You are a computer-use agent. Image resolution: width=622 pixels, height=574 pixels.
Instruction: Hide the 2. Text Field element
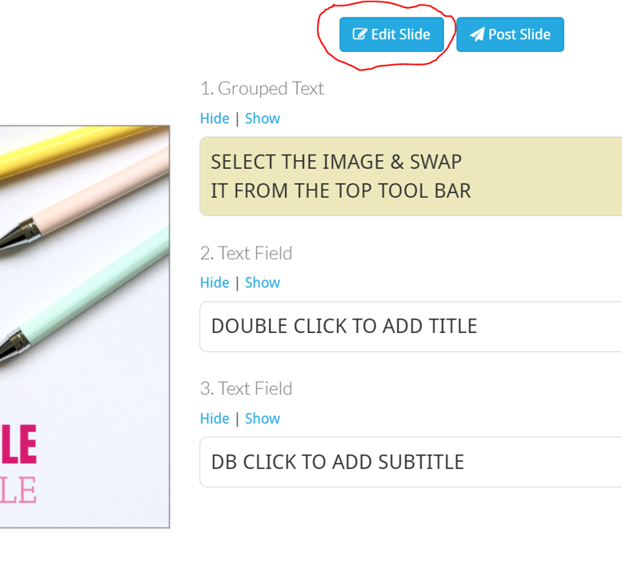point(214,283)
